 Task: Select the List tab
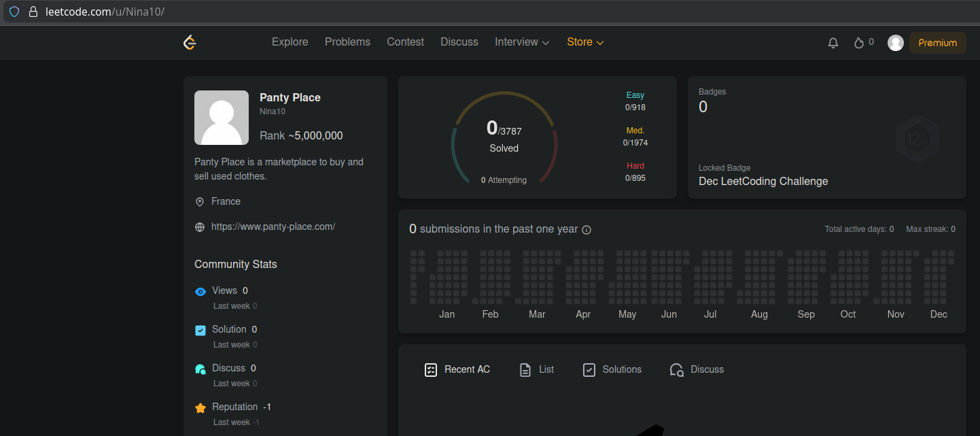pos(537,369)
